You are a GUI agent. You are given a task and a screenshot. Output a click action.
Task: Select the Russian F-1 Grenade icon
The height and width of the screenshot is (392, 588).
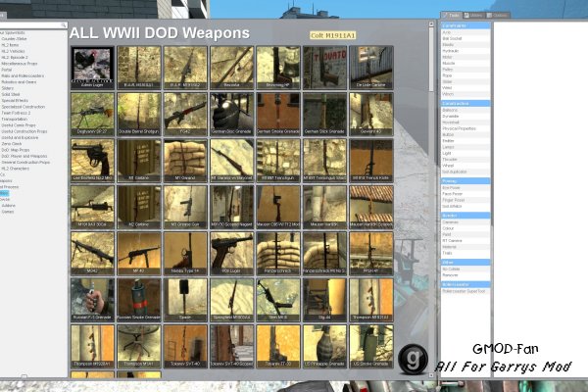[92, 300]
